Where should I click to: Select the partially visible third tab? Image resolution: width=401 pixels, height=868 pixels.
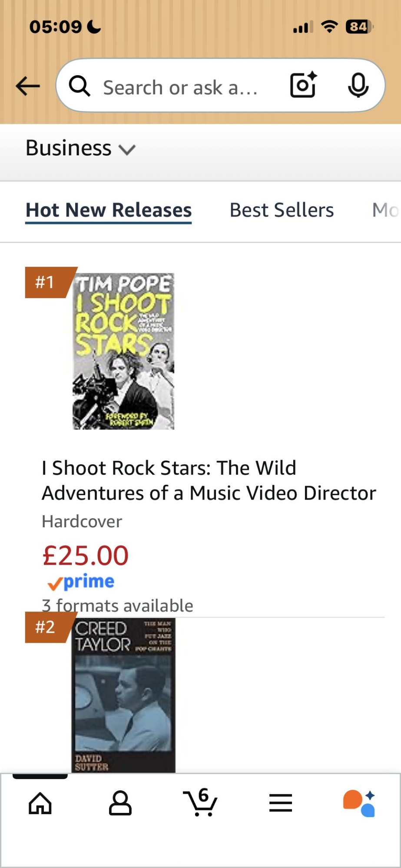click(x=385, y=210)
